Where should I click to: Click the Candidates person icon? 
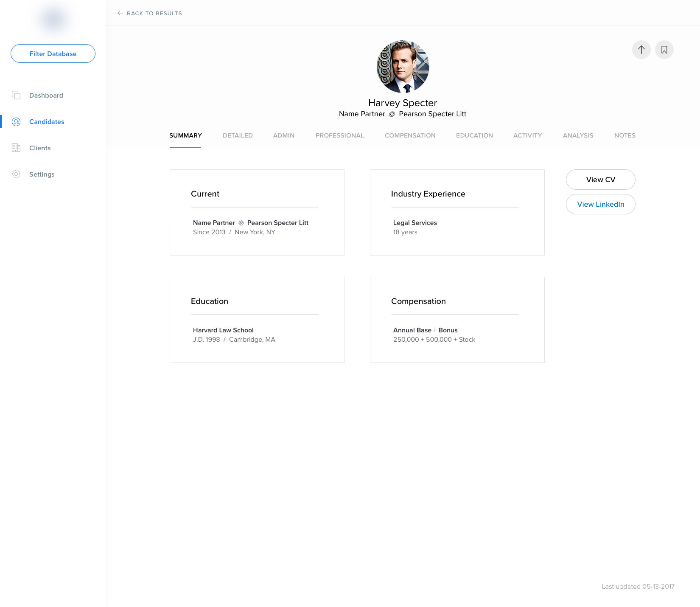point(16,122)
